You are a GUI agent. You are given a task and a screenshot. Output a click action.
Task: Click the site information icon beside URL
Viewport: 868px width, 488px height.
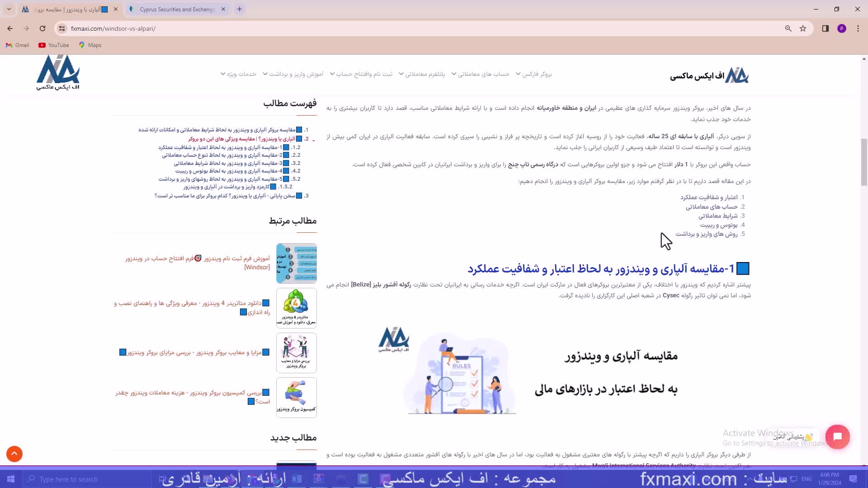62,28
